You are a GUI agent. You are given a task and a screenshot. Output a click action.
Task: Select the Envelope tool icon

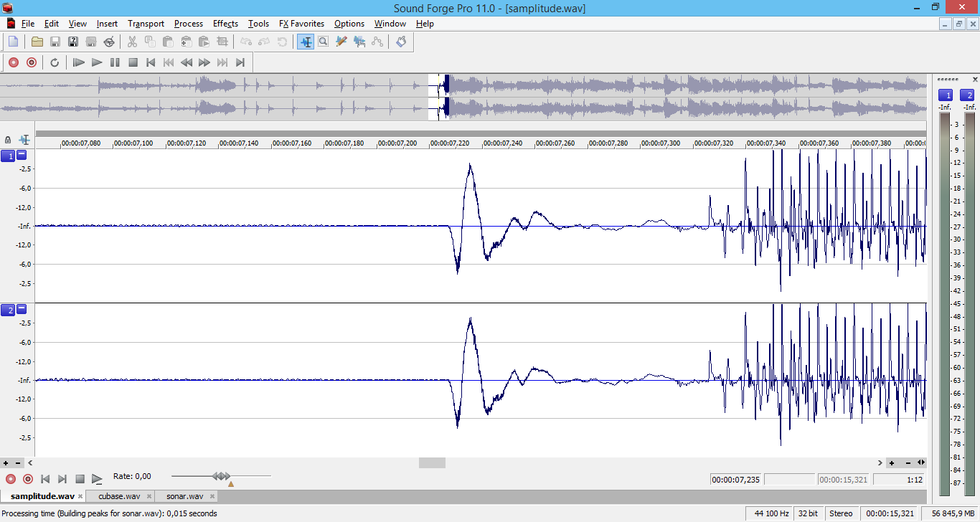click(x=377, y=42)
